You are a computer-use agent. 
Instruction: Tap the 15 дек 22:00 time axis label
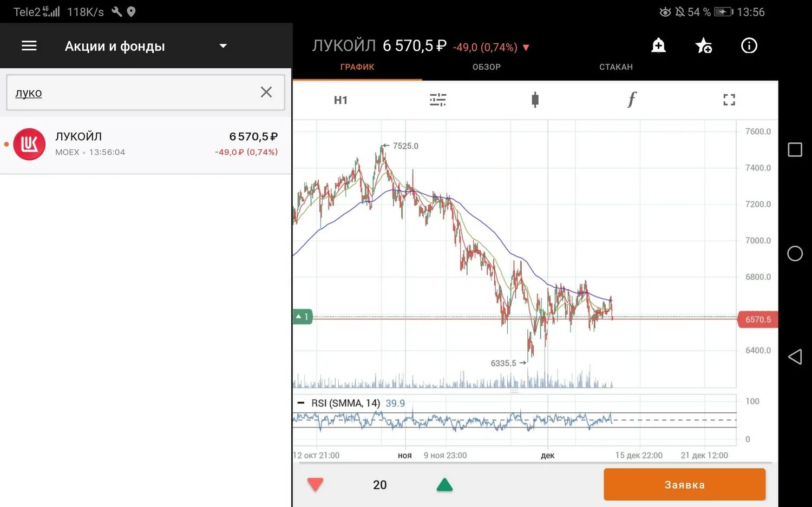(x=639, y=456)
